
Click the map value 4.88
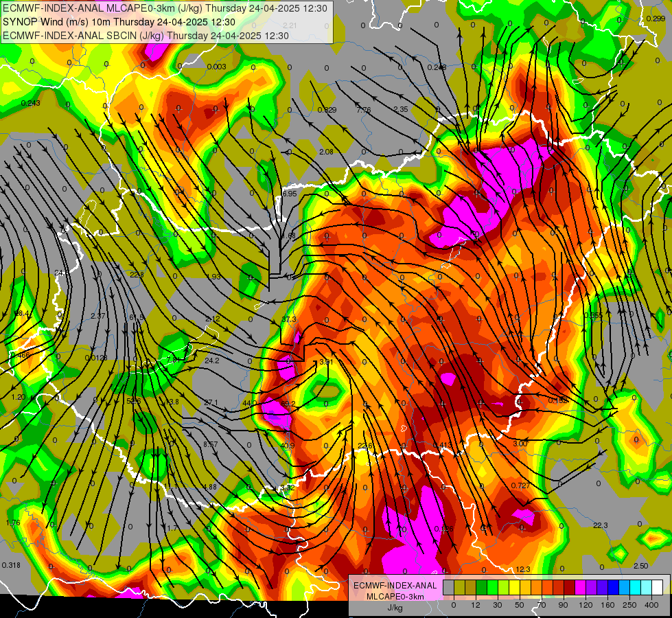pos(210,487)
